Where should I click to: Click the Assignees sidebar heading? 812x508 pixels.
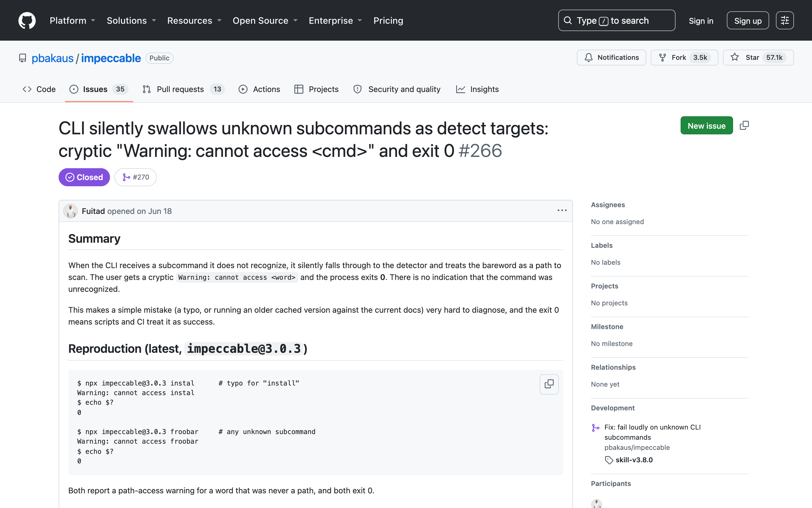click(608, 205)
